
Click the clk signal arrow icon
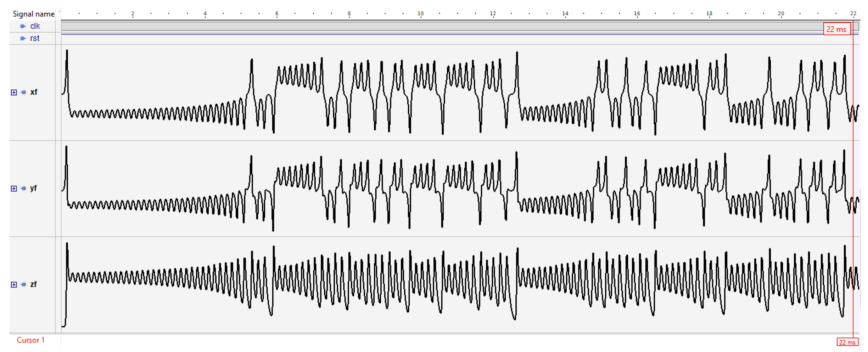click(x=23, y=26)
